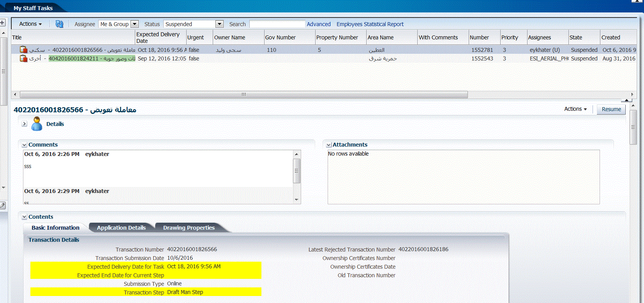Sort by the Owner Name column header
The height and width of the screenshot is (303, 644).
click(x=238, y=37)
